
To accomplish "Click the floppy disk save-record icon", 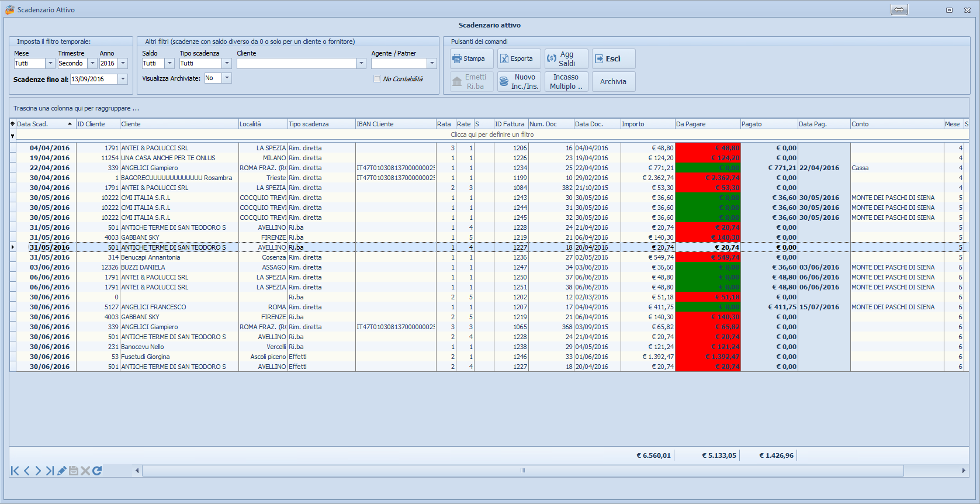I will pos(74,471).
